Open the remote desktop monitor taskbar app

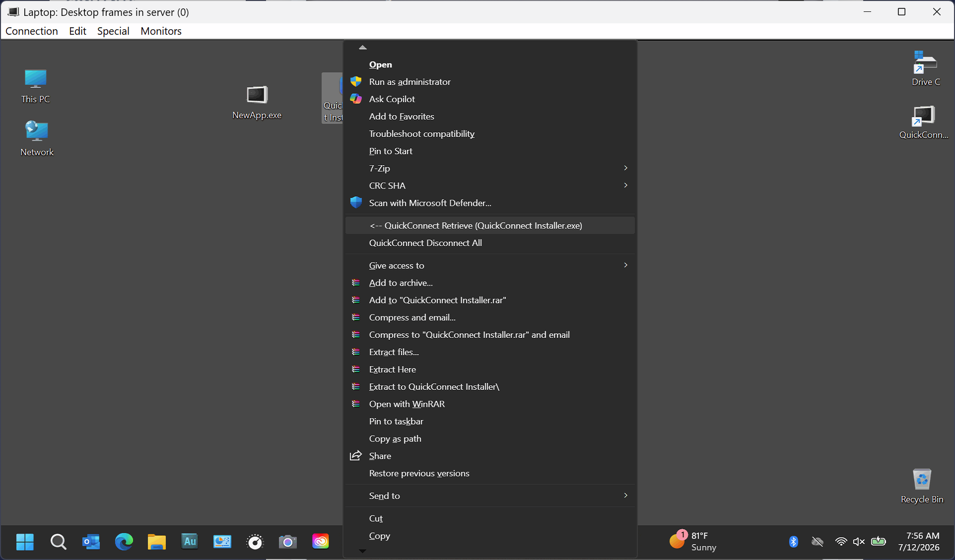coord(222,542)
